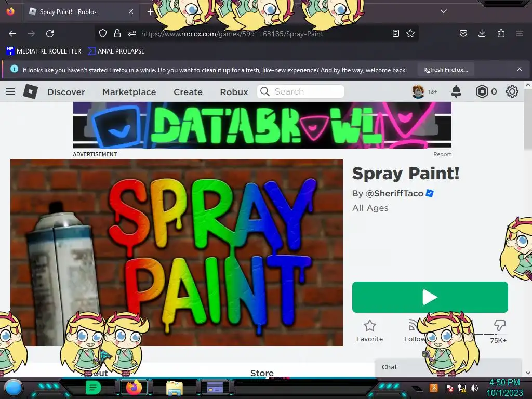Open site permissions icon in address bar
The width and height of the screenshot is (532, 399).
pos(132,33)
